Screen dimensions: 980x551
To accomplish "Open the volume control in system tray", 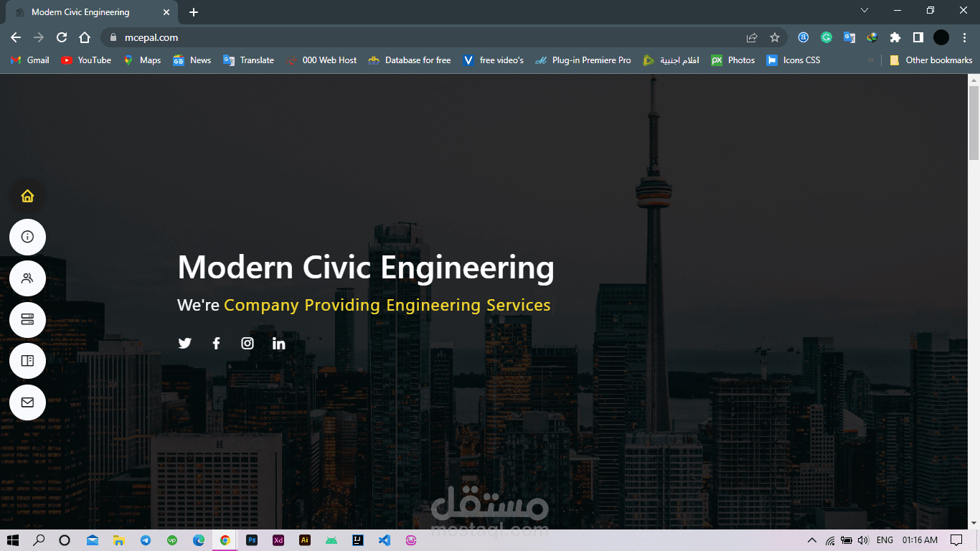I will click(863, 540).
